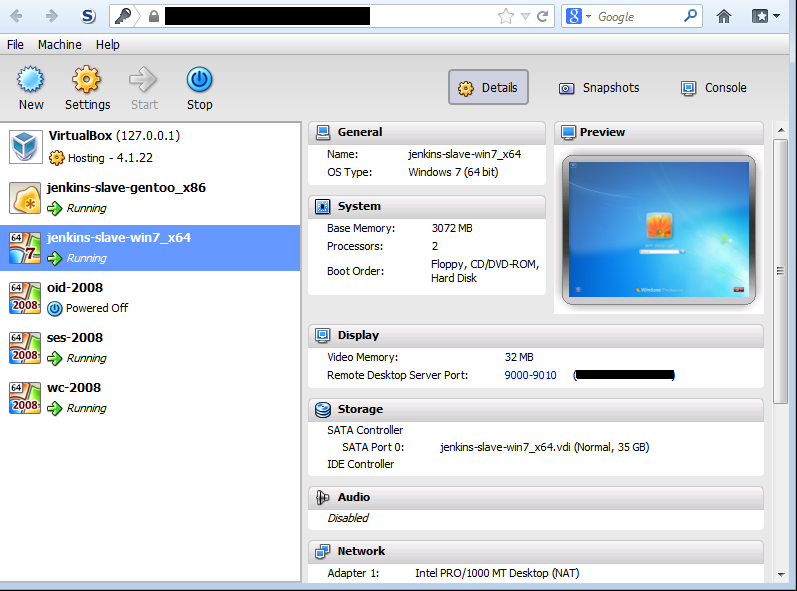This screenshot has height=591, width=797.
Task: Click the jenkins-slave-gentoo_x86 OS icon
Action: coord(25,198)
